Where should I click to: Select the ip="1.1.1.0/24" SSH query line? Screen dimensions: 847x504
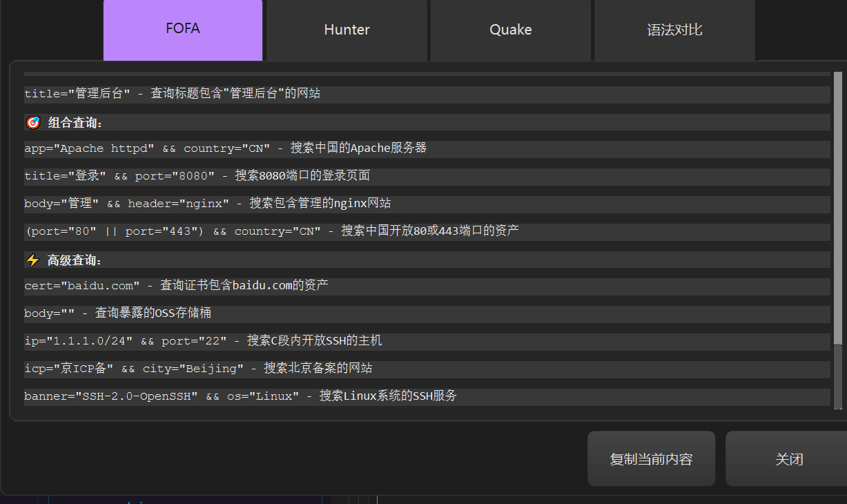tap(203, 341)
